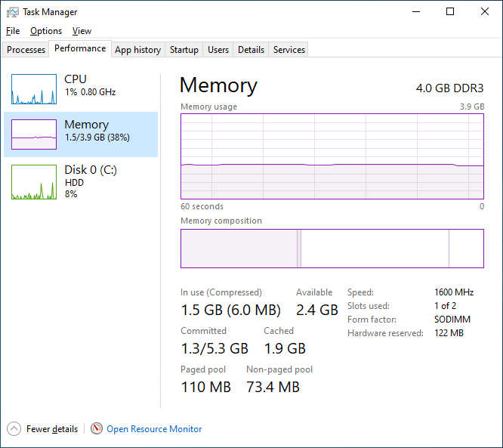Screen dimensions: 503x448
Task: Switch to the App history tab
Action: tap(137, 50)
